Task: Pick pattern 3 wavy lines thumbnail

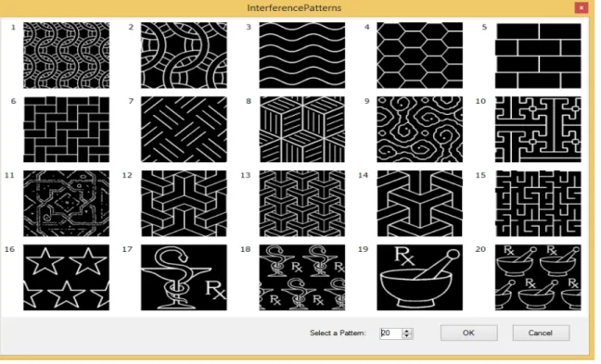Action: click(302, 56)
